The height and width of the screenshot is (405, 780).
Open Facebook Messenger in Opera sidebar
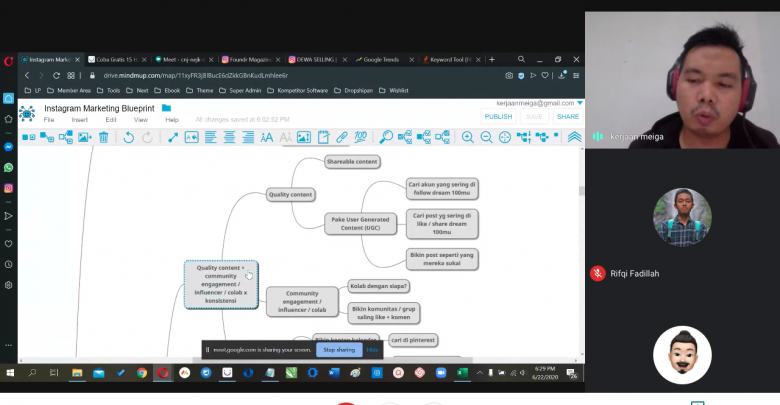pos(8,147)
